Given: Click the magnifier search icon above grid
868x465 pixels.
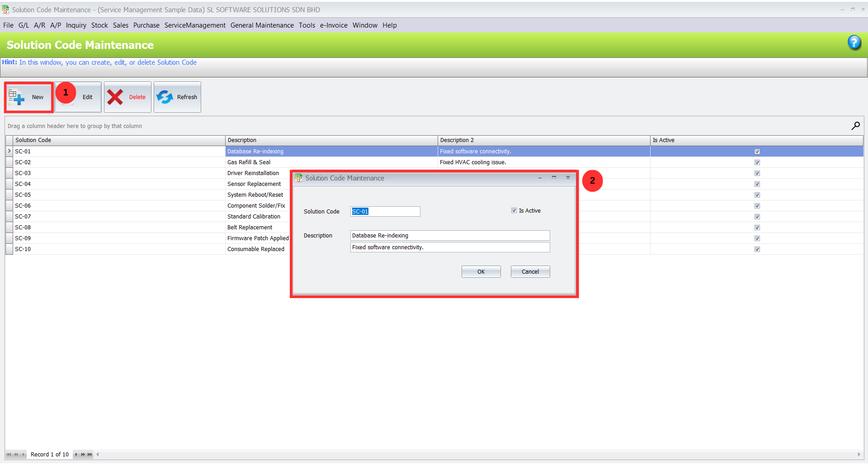Looking at the screenshot, I should pyautogui.click(x=855, y=126).
